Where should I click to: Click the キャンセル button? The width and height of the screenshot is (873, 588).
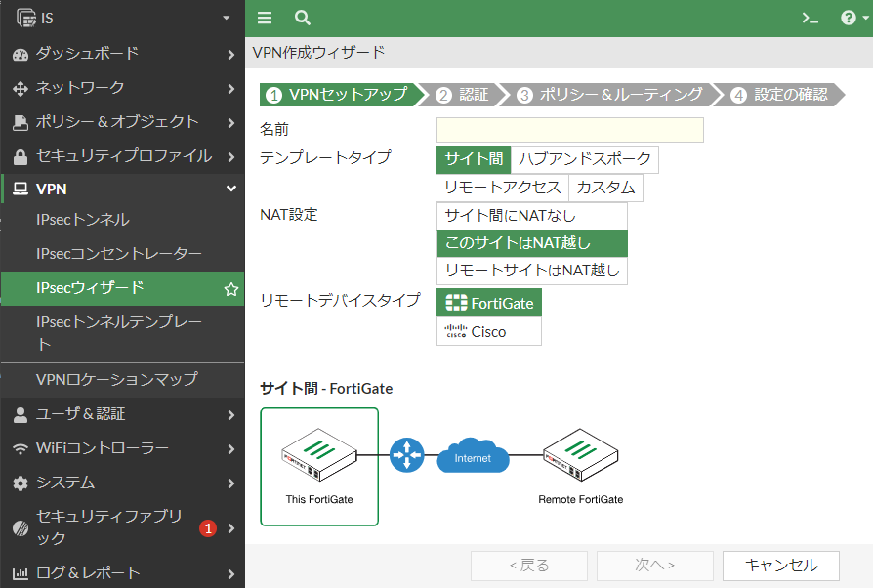780,566
